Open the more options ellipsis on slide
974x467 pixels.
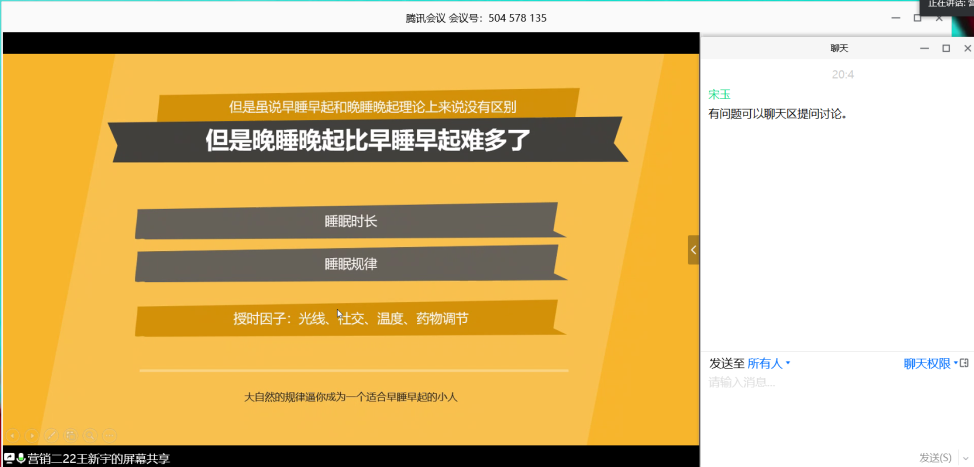(x=108, y=435)
